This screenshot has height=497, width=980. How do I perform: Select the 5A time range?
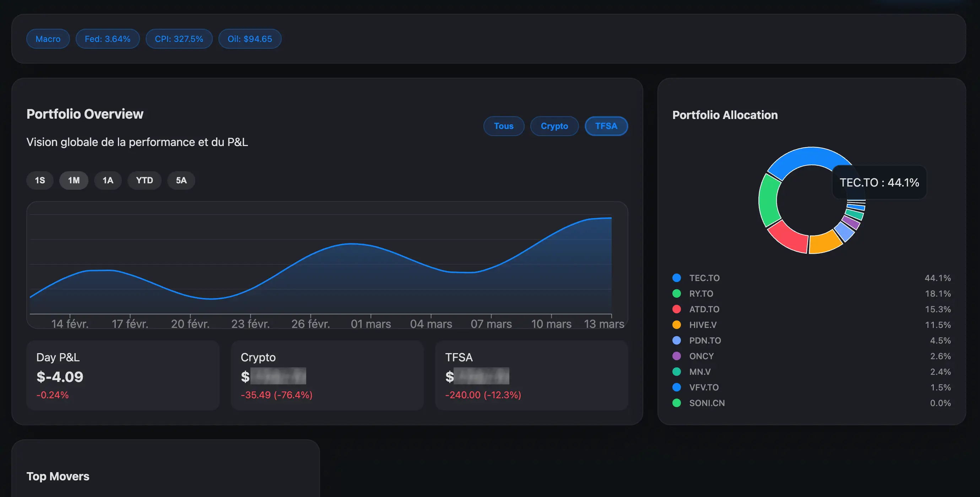pos(181,180)
